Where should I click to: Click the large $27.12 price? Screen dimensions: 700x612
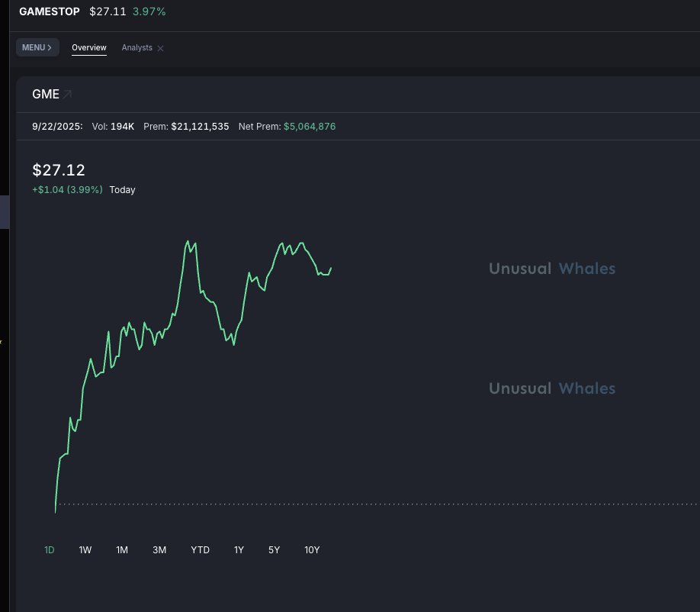coord(59,169)
